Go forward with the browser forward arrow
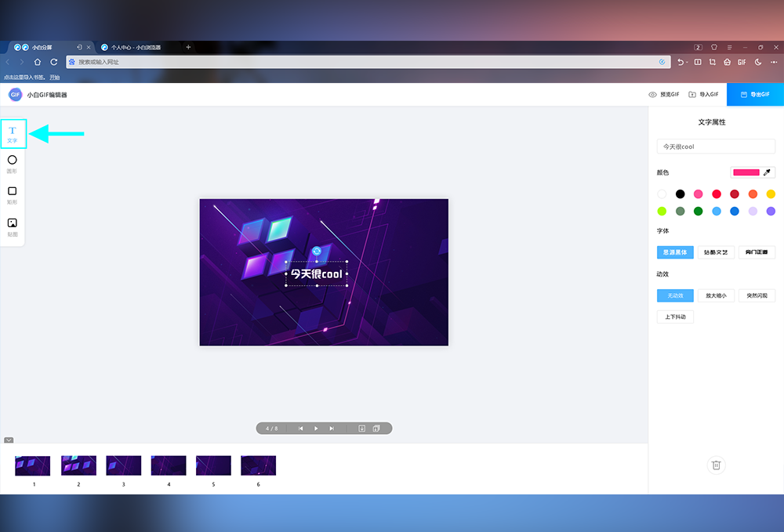Screen dimensions: 784x532 (21, 62)
